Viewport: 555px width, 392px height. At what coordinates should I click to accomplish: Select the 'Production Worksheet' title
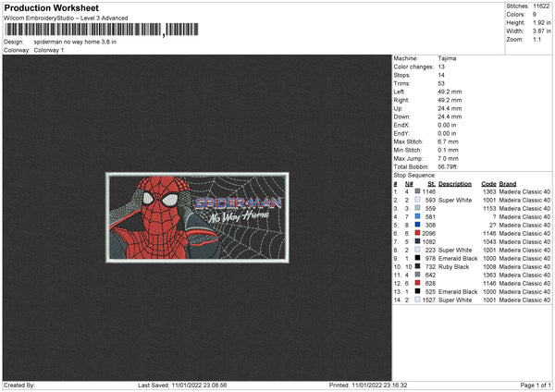(x=51, y=7)
